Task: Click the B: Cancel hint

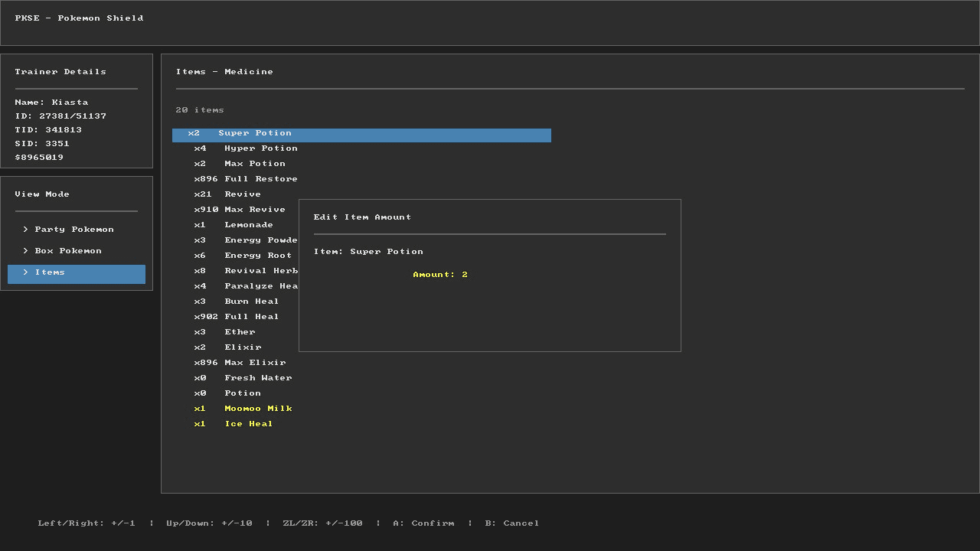Action: pyautogui.click(x=512, y=523)
